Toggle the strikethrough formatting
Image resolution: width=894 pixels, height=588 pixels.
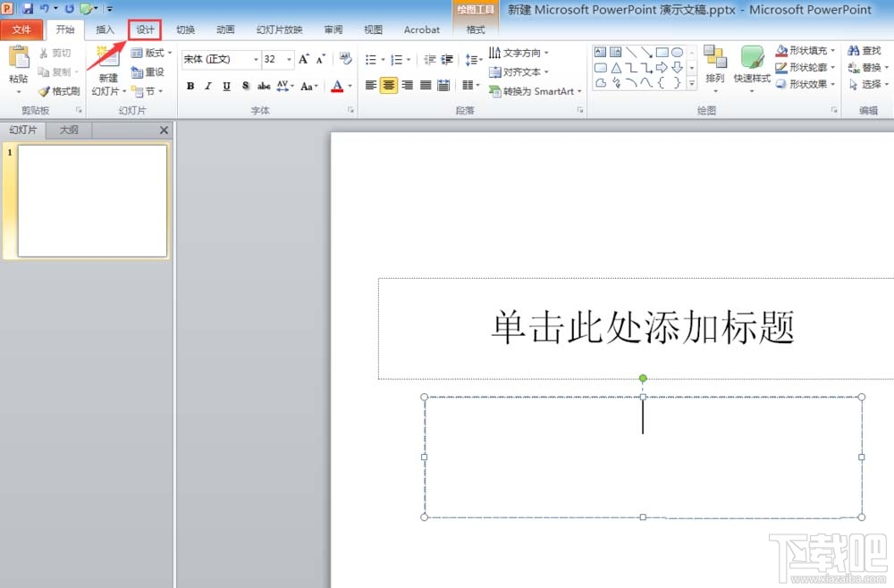pos(264,86)
